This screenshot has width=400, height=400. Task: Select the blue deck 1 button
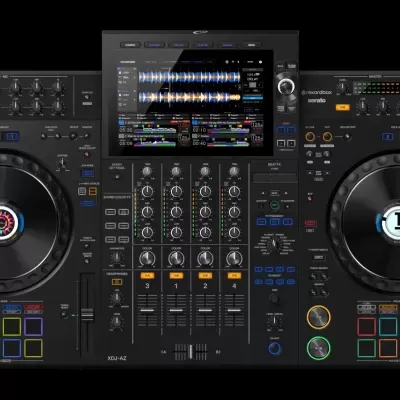pyautogui.click(x=11, y=137)
